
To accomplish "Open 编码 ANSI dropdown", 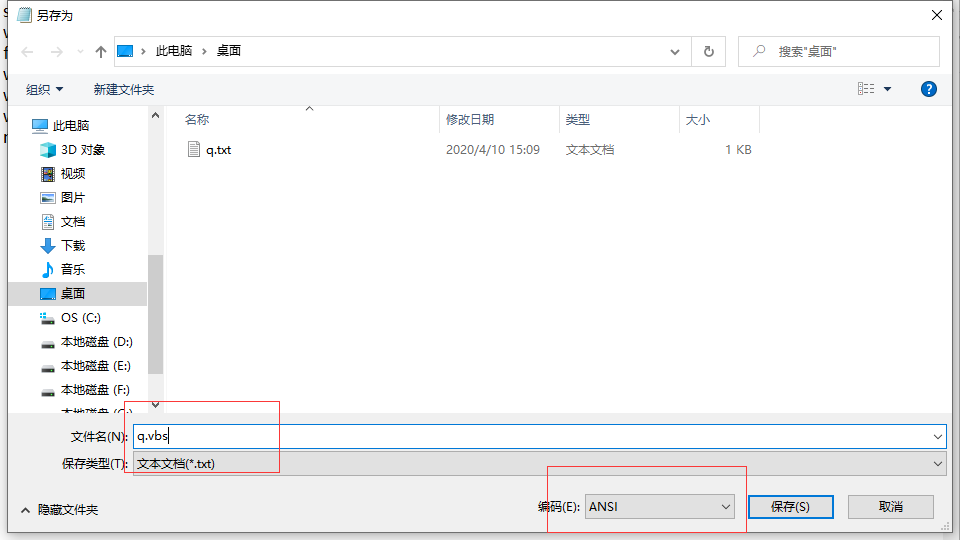I will click(659, 506).
